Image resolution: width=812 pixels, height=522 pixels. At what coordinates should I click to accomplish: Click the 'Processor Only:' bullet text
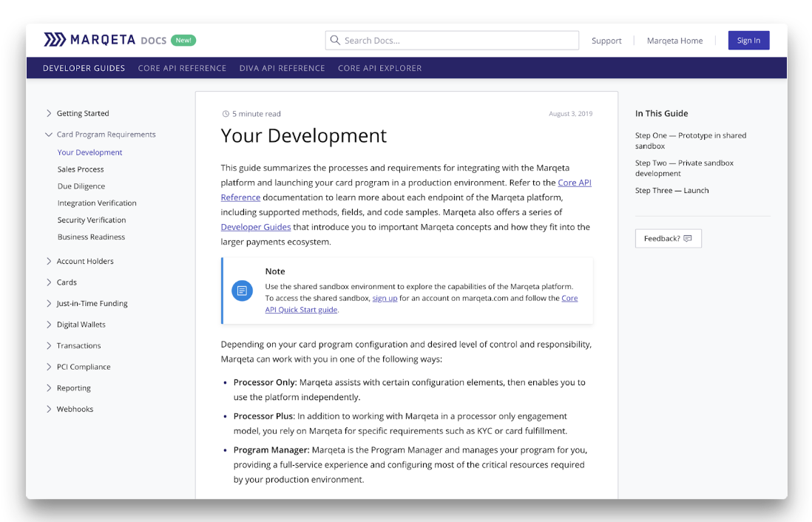265,382
